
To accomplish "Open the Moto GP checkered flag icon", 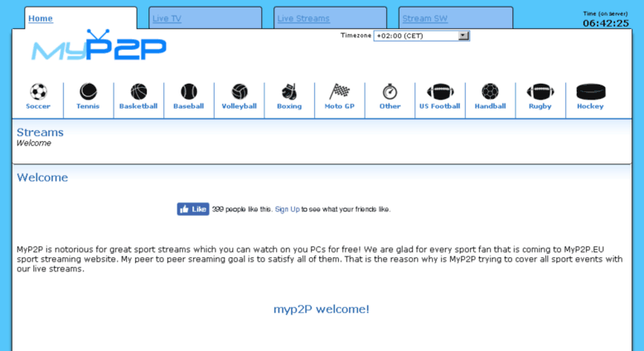I will pyautogui.click(x=339, y=91).
